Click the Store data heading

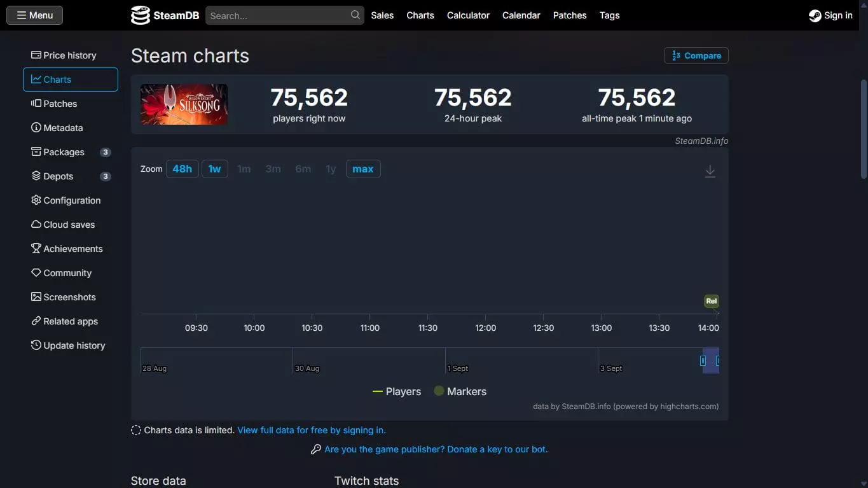click(158, 481)
